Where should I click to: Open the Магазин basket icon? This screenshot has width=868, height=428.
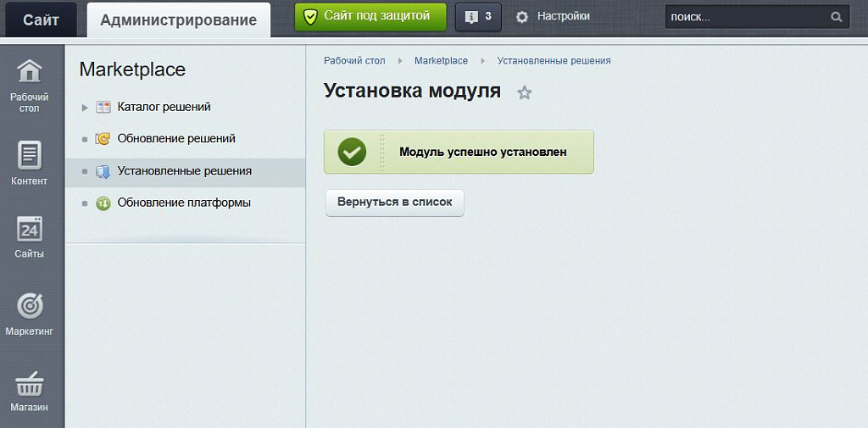[x=30, y=384]
